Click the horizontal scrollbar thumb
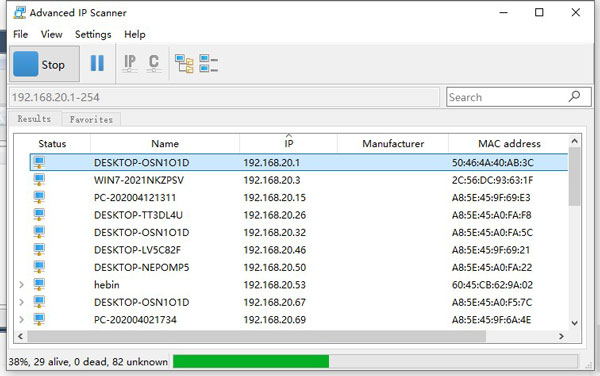 (256, 336)
